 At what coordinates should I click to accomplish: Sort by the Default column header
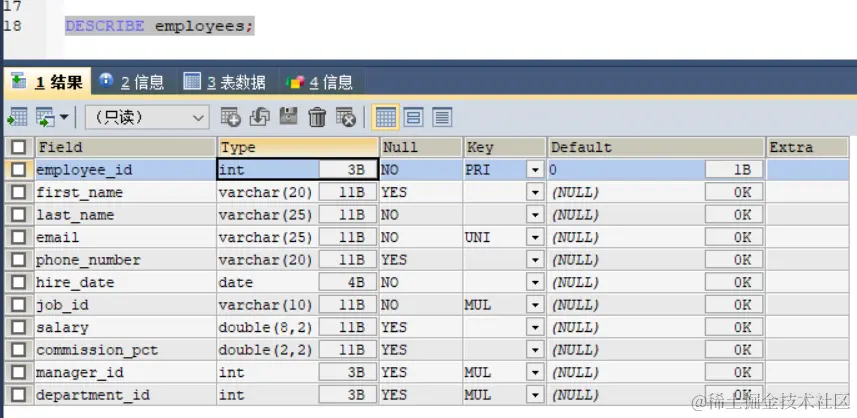656,147
